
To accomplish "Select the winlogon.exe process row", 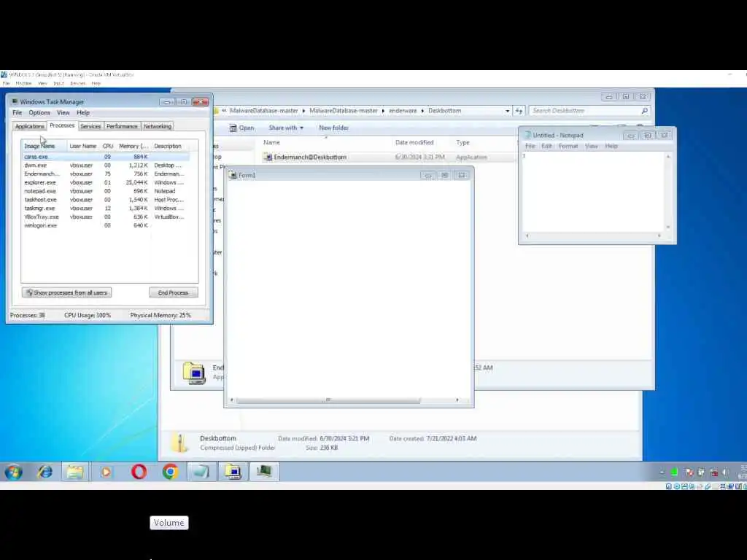I will [x=106, y=225].
